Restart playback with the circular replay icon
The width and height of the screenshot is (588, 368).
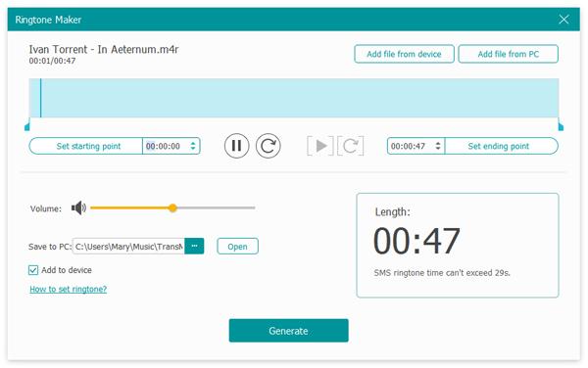(269, 146)
